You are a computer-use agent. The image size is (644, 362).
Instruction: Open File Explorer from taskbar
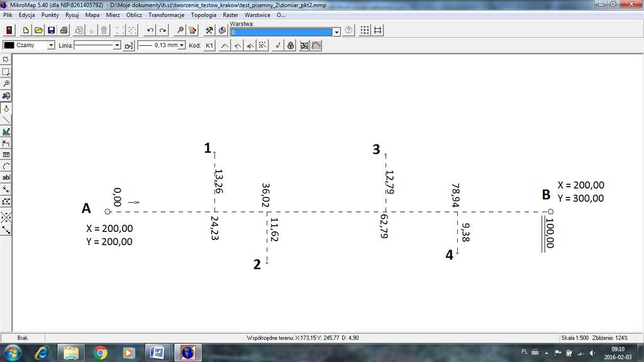pos(71,353)
